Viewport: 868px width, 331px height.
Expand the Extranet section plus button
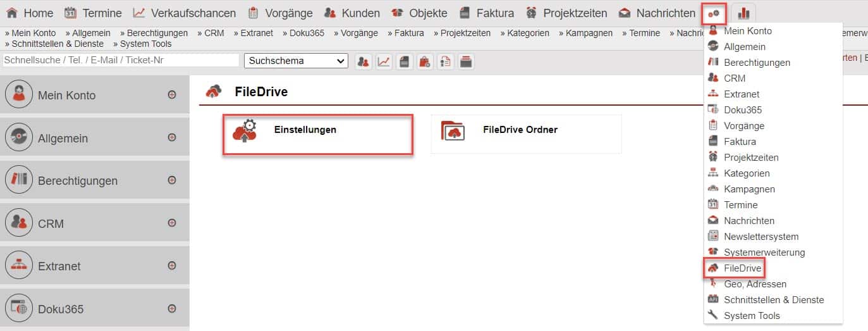[171, 266]
